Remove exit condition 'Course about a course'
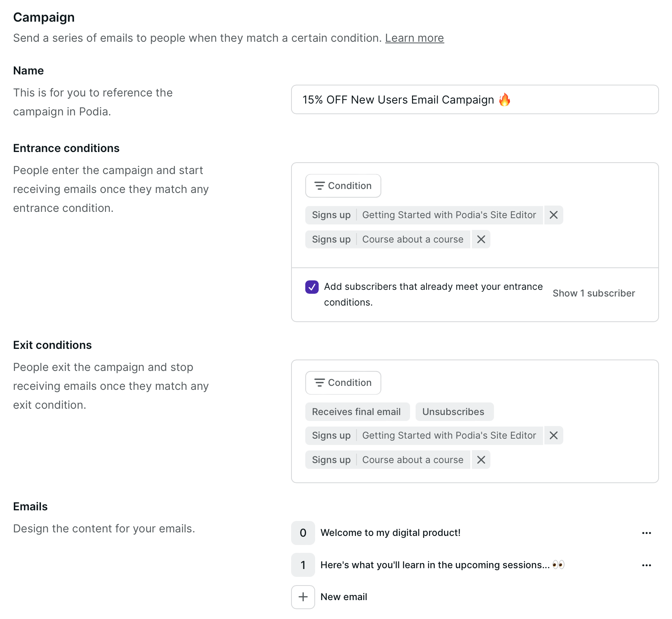The image size is (672, 619). tap(481, 460)
